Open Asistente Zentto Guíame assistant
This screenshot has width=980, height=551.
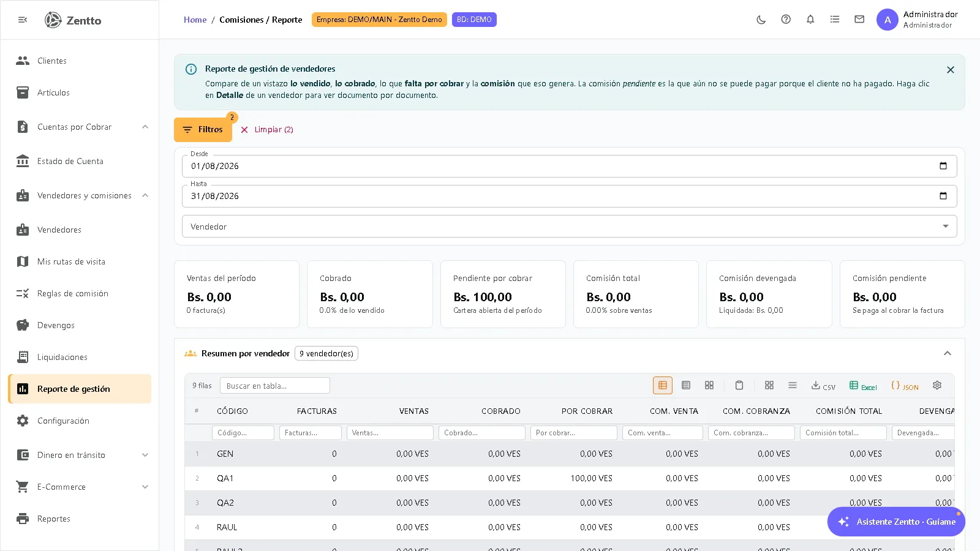pos(896,522)
